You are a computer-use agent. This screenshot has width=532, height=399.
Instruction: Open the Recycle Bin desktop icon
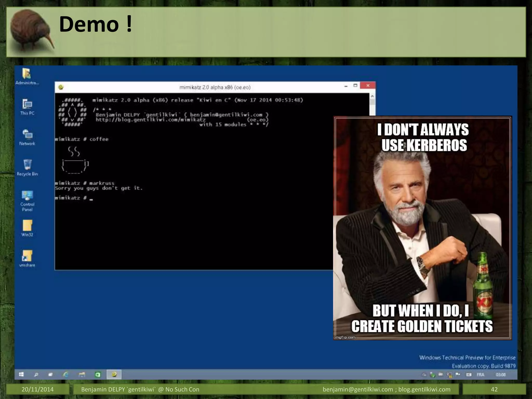tap(27, 168)
